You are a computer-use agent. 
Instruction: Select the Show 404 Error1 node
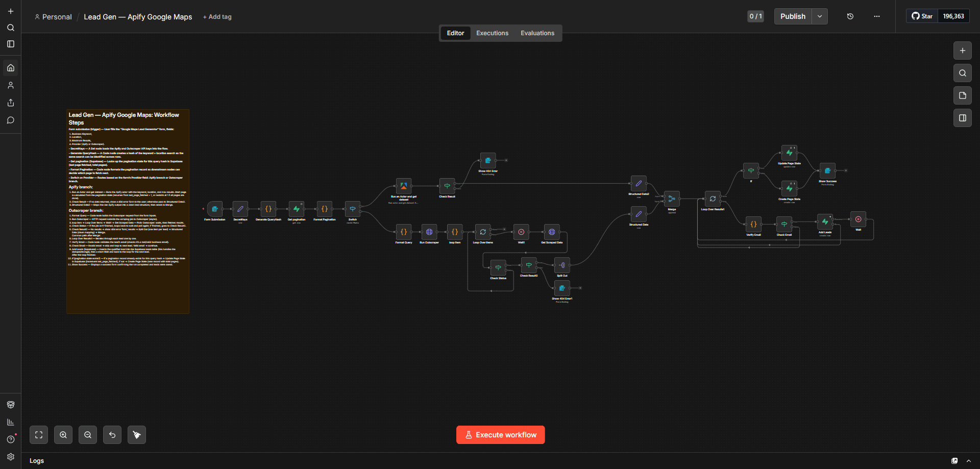562,288
